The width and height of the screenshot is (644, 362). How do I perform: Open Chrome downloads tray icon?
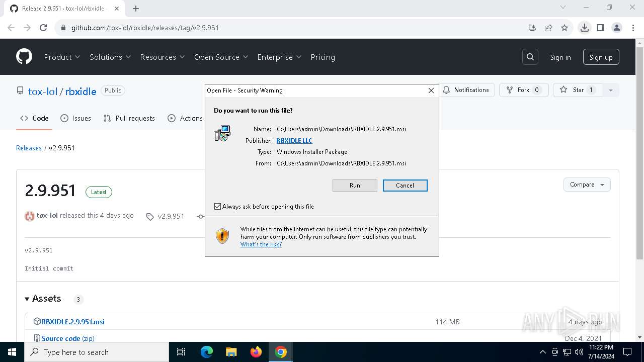click(x=584, y=28)
